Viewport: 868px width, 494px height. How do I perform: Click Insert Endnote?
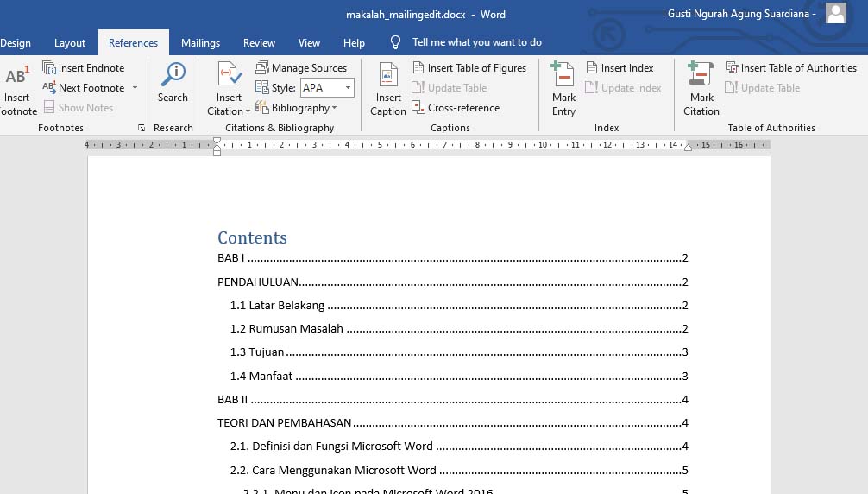pyautogui.click(x=84, y=68)
